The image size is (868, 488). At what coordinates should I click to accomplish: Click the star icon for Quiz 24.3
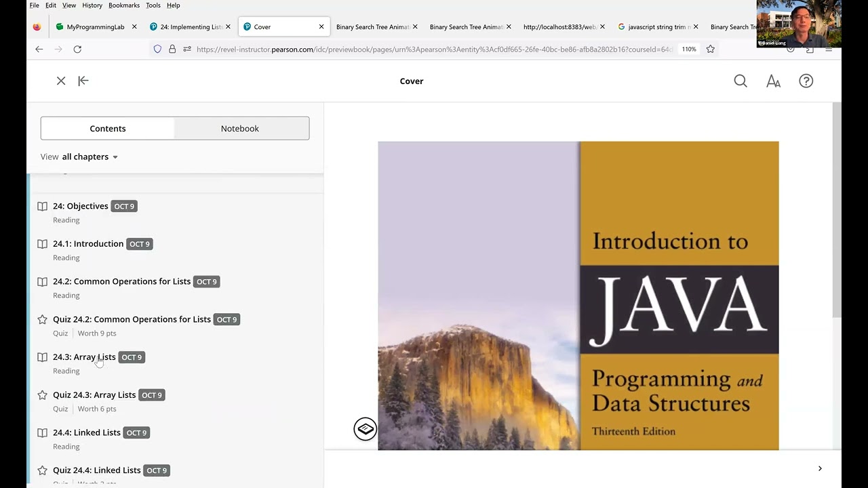[42, 395]
